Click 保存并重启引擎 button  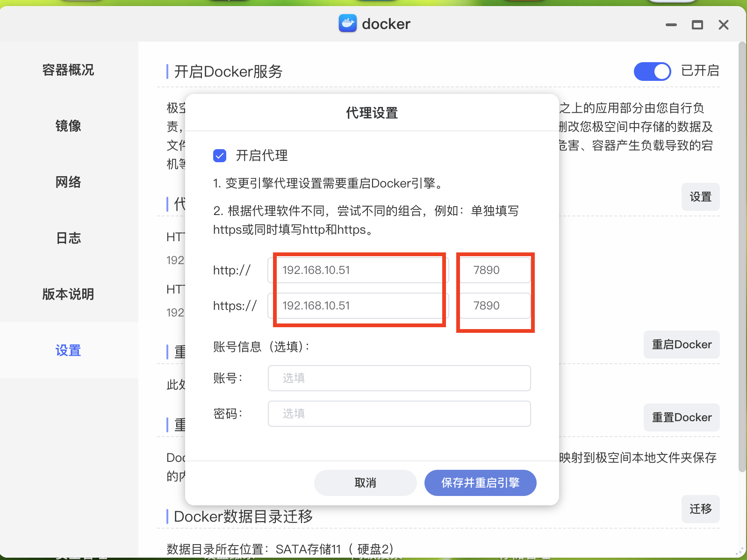[x=480, y=483]
